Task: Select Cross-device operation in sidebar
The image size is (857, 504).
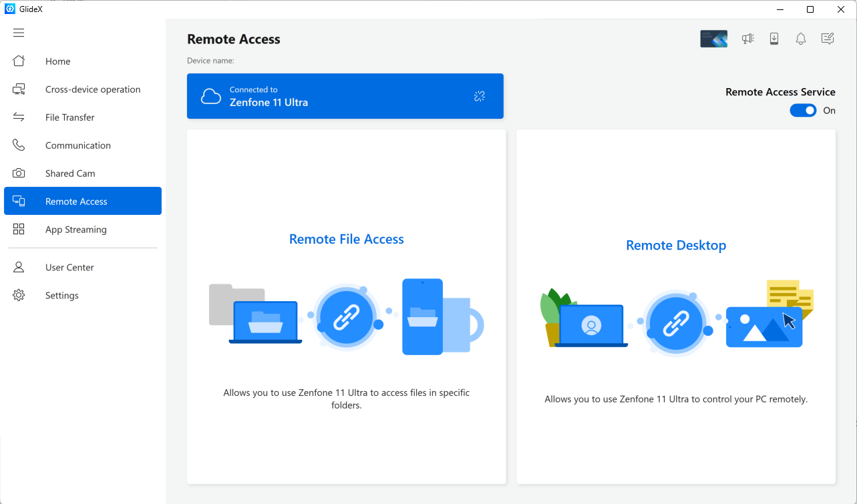Action: point(92,89)
